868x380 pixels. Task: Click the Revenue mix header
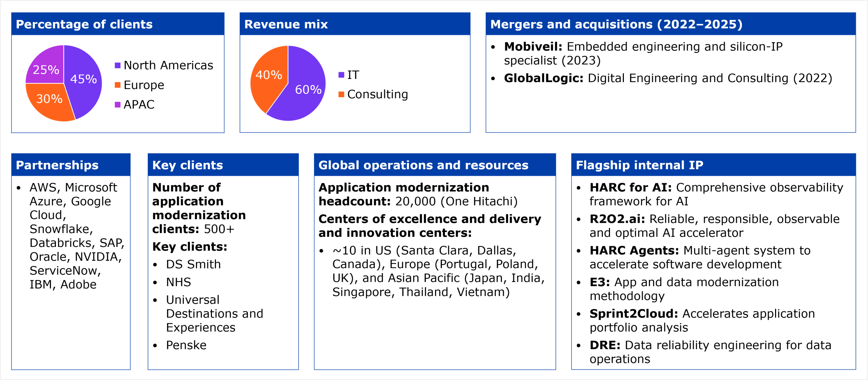coord(286,24)
